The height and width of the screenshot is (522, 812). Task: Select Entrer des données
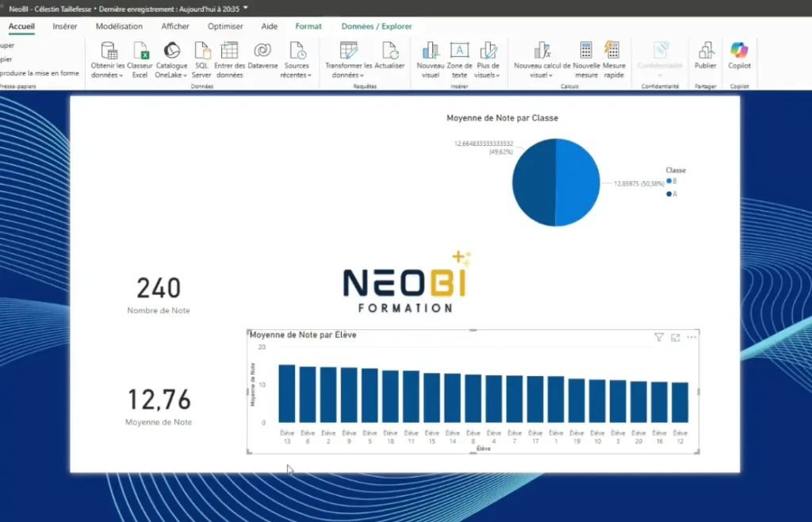tap(232, 56)
